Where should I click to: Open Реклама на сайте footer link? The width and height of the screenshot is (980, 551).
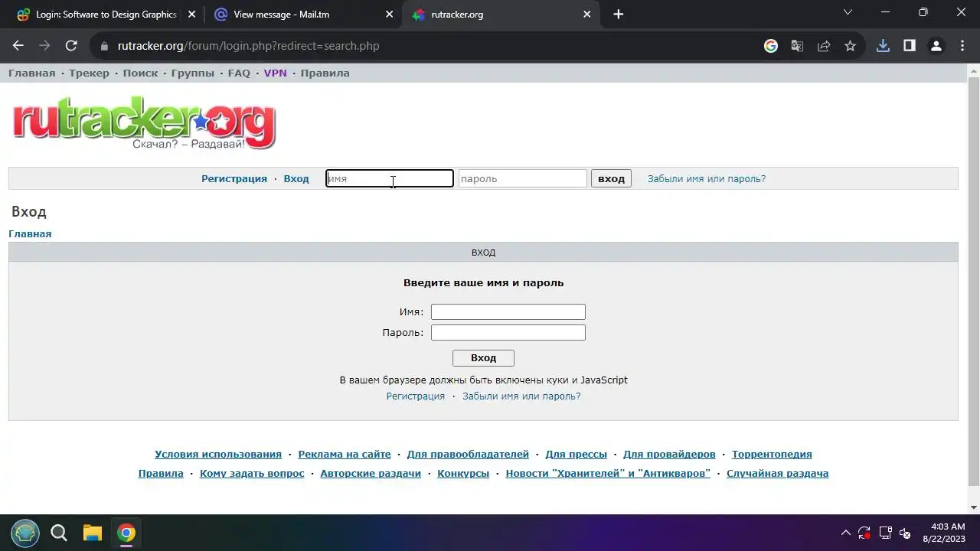pos(345,455)
